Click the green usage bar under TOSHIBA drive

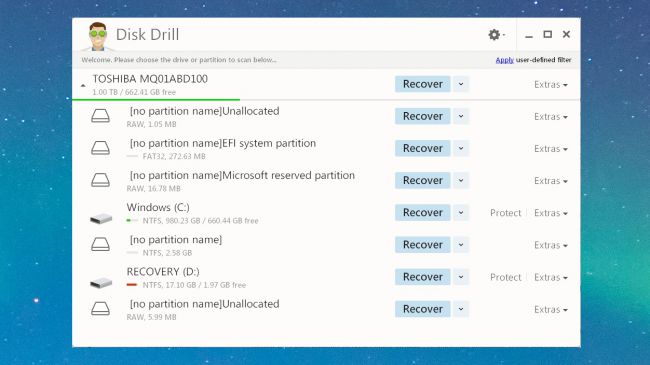(156, 100)
